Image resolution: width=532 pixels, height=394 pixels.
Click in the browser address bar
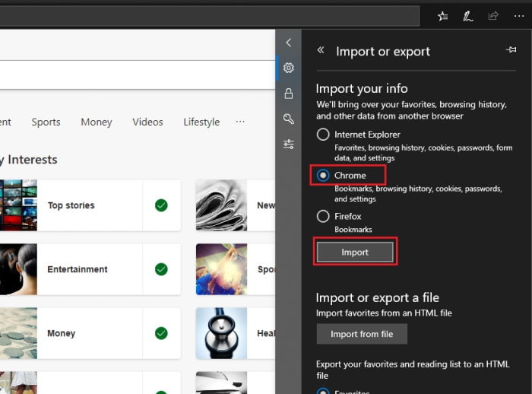209,16
